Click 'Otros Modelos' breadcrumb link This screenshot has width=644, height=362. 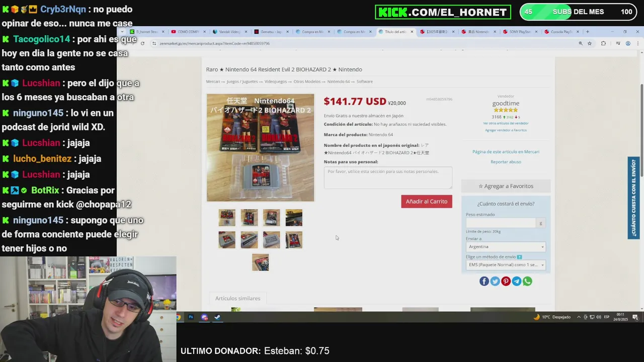(x=307, y=81)
